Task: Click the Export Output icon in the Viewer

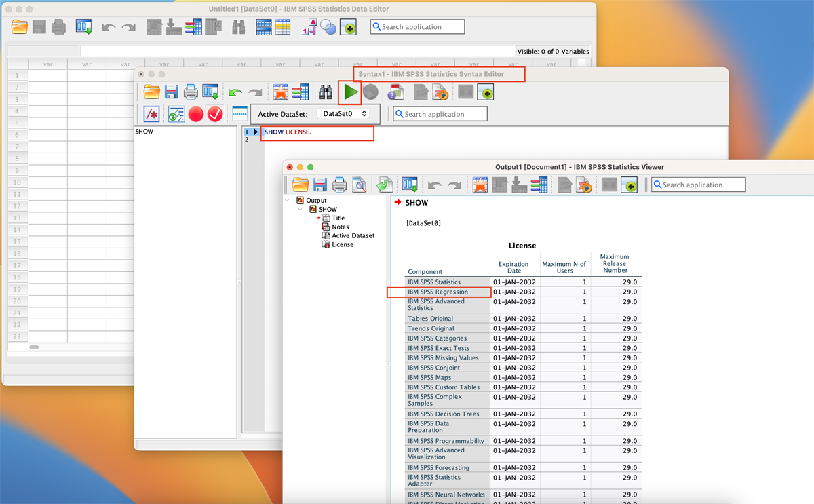Action: point(384,184)
